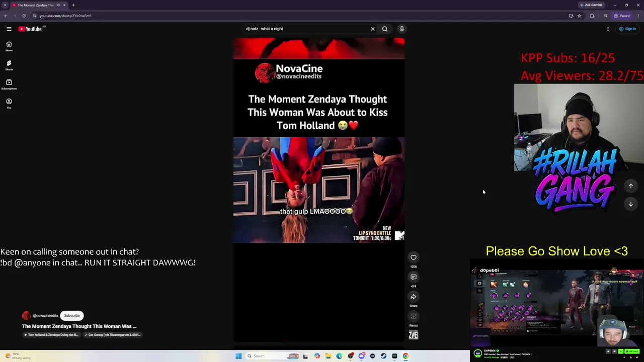Image resolution: width=644 pixels, height=362 pixels.
Task: Open Steam from the taskbar
Action: click(x=383, y=356)
